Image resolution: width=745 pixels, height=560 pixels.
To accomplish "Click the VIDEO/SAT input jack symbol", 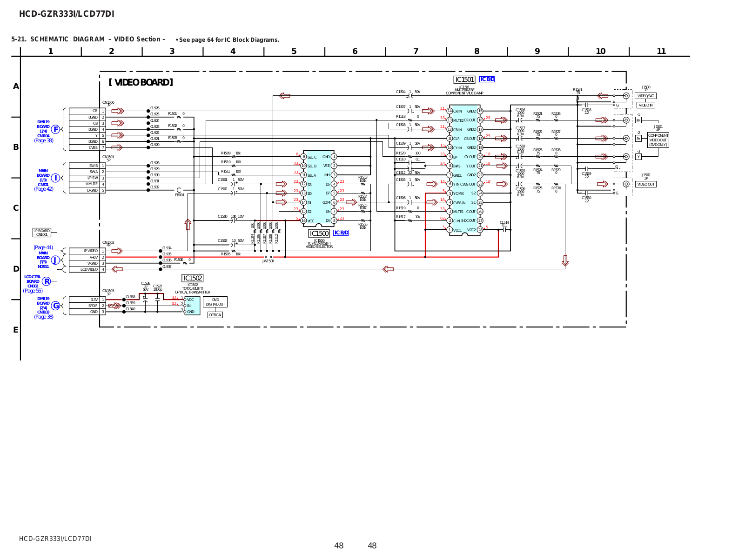I will pyautogui.click(x=626, y=96).
